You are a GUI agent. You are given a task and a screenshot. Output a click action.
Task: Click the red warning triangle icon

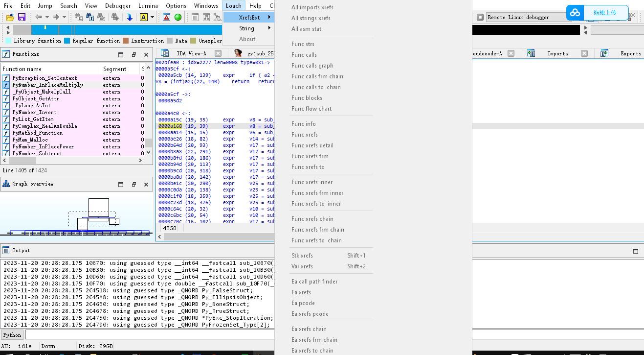click(167, 17)
